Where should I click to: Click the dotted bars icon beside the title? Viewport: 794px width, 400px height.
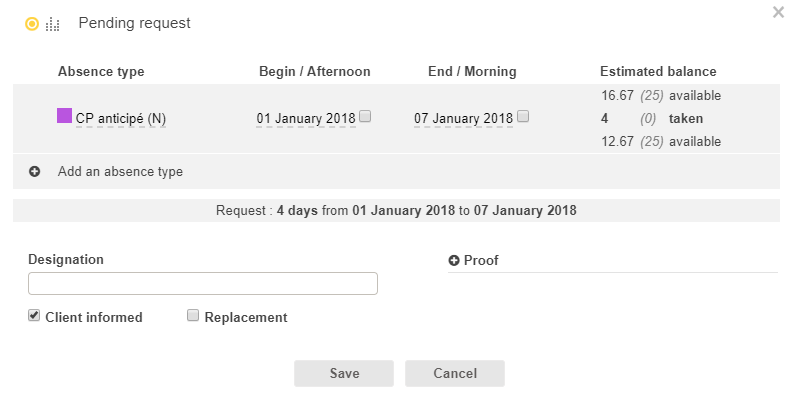[x=53, y=23]
